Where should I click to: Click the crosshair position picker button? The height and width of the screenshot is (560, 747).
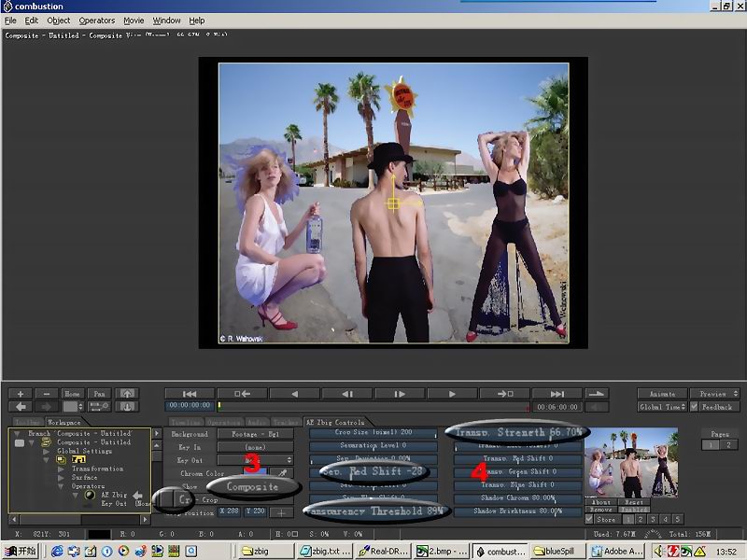[x=282, y=512]
